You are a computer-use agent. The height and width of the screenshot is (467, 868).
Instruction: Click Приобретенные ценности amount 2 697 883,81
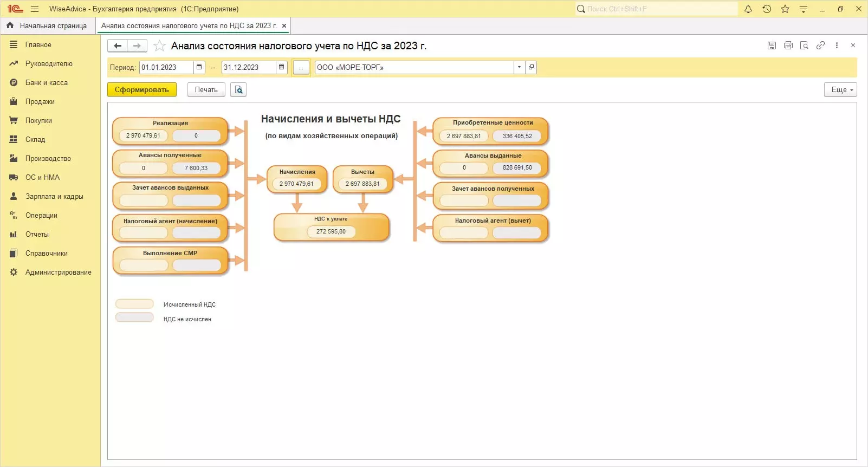[x=464, y=136]
